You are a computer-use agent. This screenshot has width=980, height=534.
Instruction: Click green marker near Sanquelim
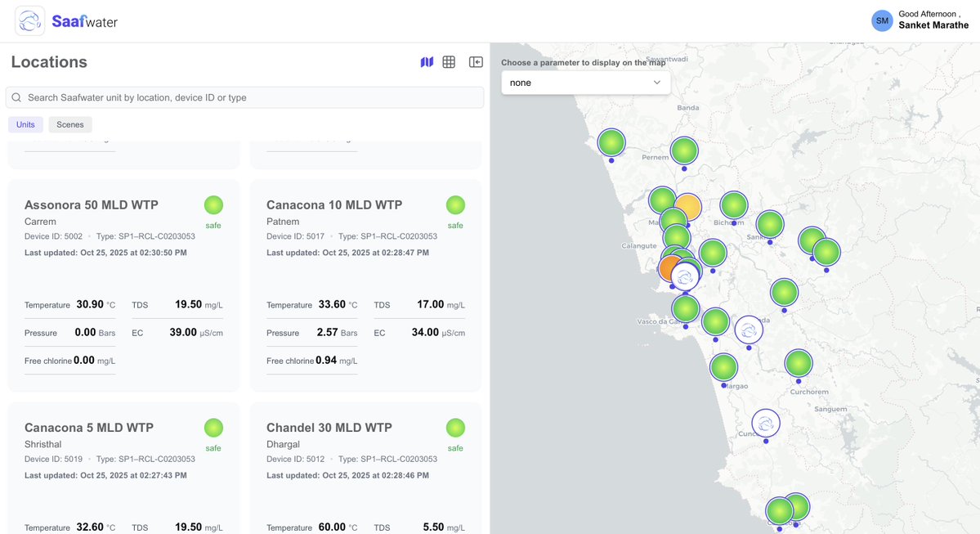[x=770, y=225]
